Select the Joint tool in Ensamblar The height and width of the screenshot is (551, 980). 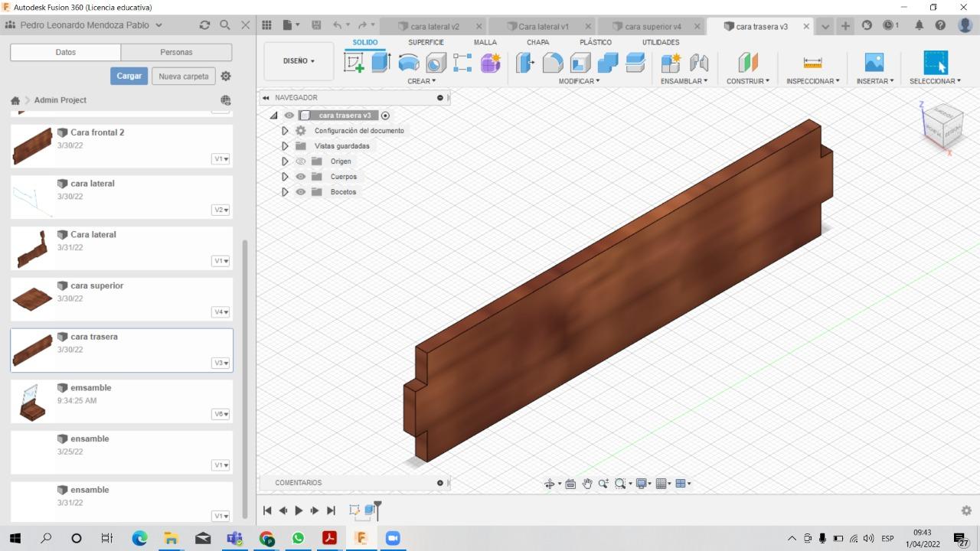tap(699, 63)
